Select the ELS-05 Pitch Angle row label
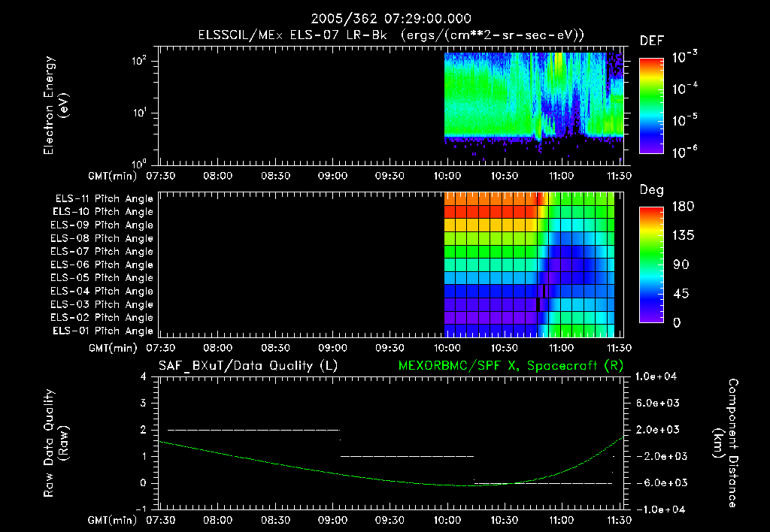This screenshot has height=532, width=770. click(x=102, y=278)
